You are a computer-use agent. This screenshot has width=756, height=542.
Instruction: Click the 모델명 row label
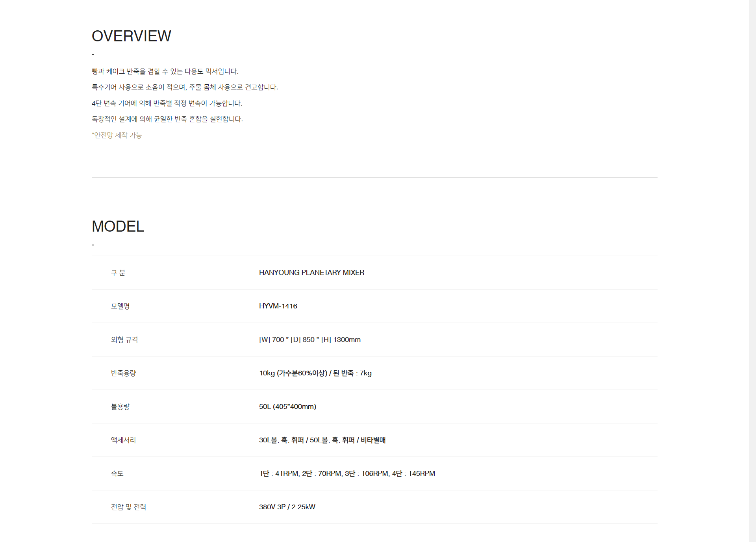click(x=120, y=306)
